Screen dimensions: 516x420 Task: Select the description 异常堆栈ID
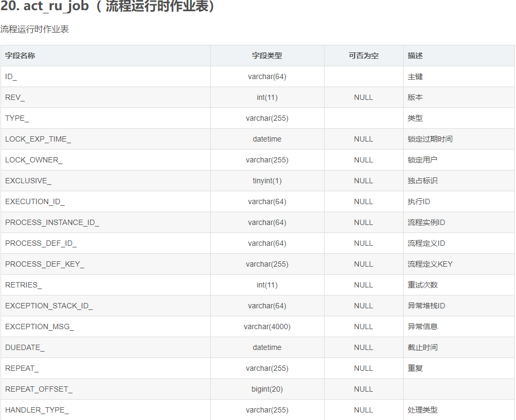click(x=426, y=306)
